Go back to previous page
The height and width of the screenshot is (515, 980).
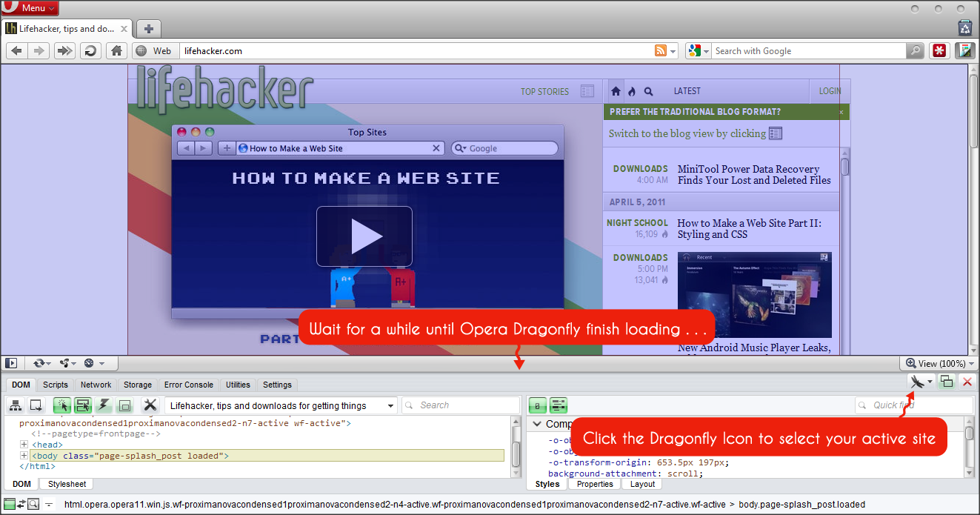[x=17, y=51]
